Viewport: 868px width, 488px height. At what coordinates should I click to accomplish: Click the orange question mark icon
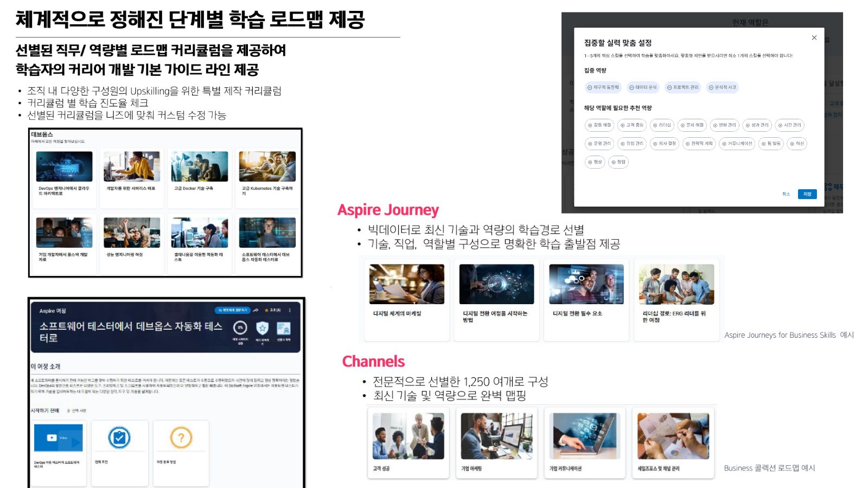click(x=181, y=438)
